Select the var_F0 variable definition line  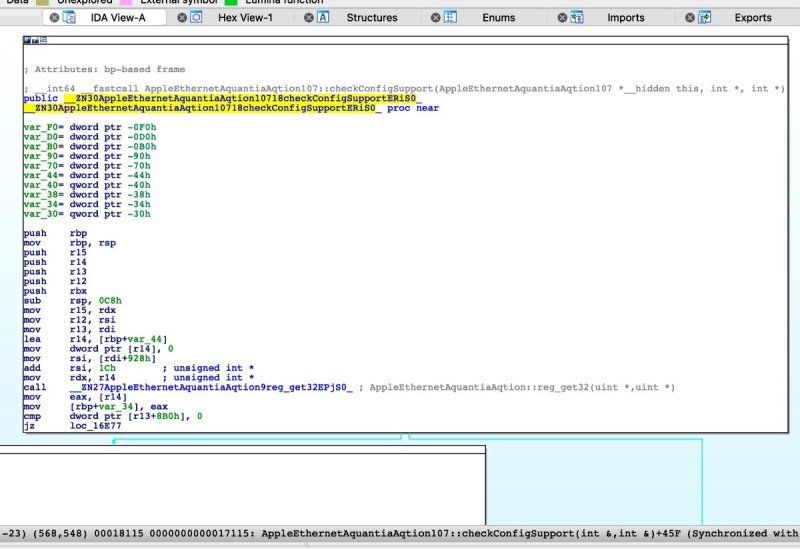pos(90,128)
